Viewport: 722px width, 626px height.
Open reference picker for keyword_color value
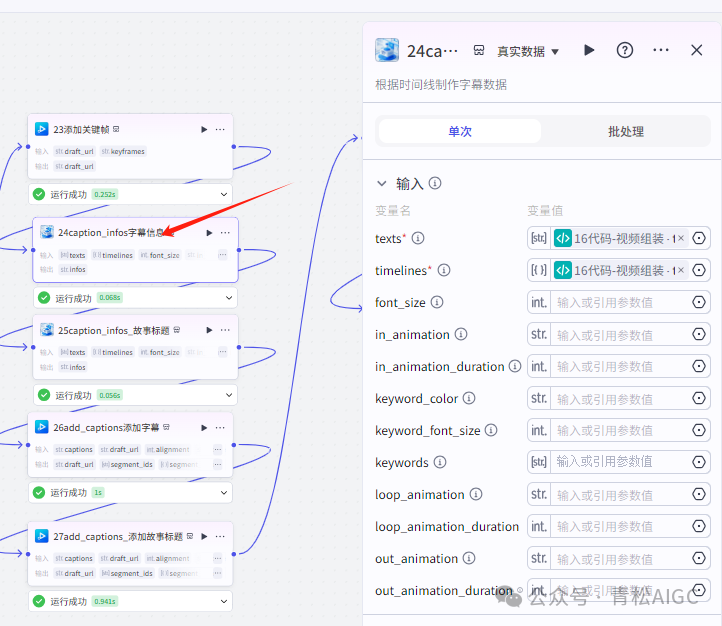tap(699, 398)
